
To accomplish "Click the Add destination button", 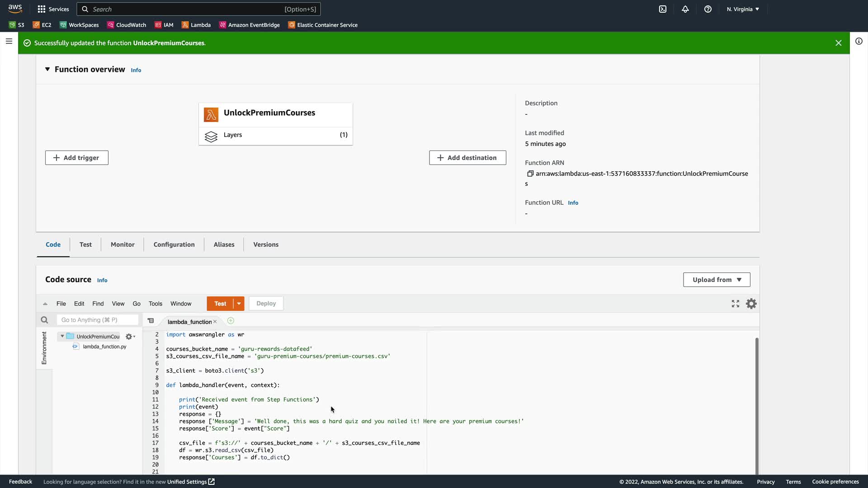I will [x=467, y=158].
